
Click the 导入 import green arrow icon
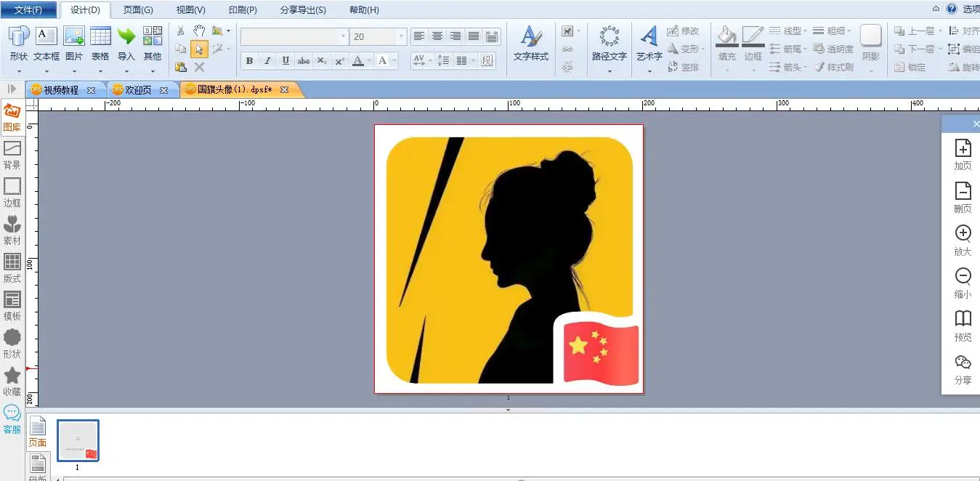(x=126, y=36)
